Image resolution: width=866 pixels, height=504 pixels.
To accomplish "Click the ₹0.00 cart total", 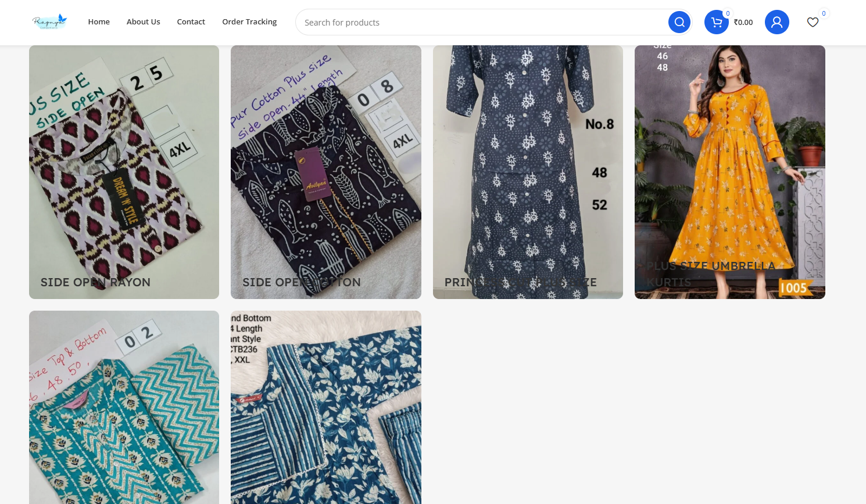I will click(x=743, y=23).
